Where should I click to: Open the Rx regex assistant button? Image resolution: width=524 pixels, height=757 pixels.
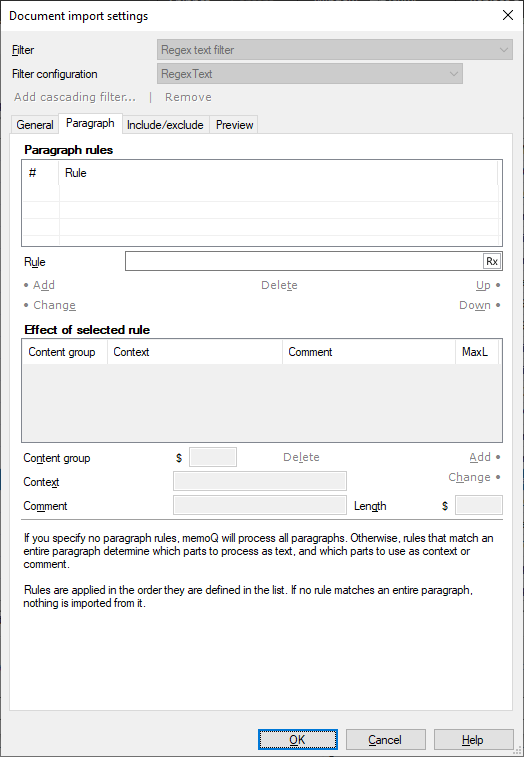492,261
